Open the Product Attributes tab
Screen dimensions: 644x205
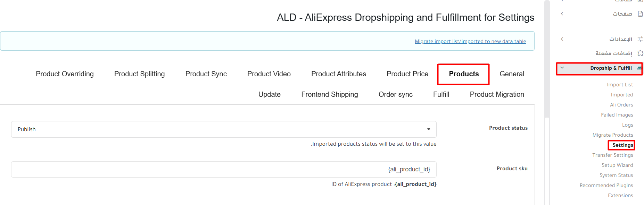tap(338, 74)
